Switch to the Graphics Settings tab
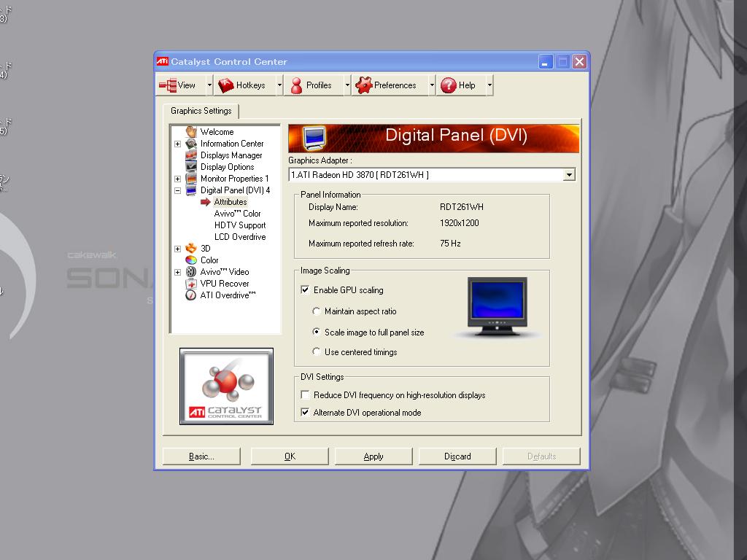 point(201,111)
